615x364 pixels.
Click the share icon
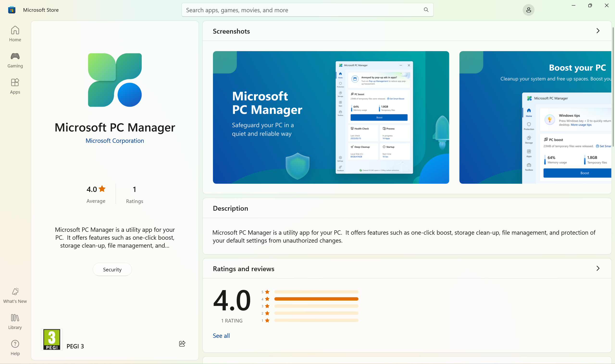point(182,344)
